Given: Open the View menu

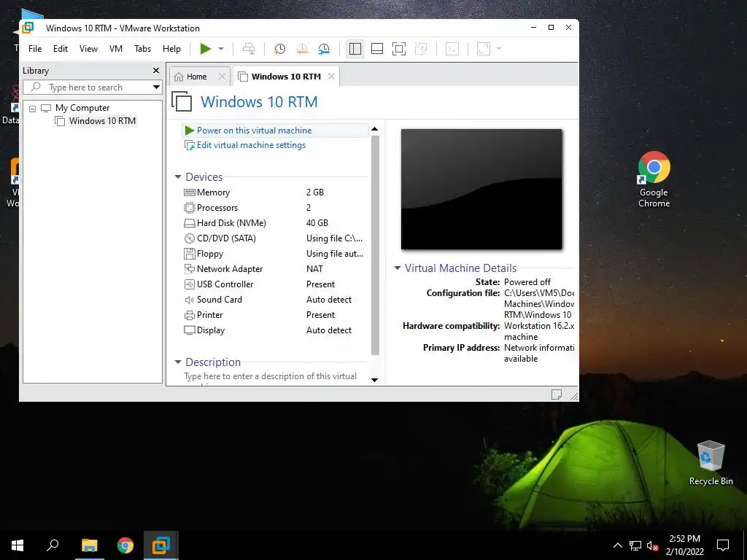Looking at the screenshot, I should click(88, 49).
